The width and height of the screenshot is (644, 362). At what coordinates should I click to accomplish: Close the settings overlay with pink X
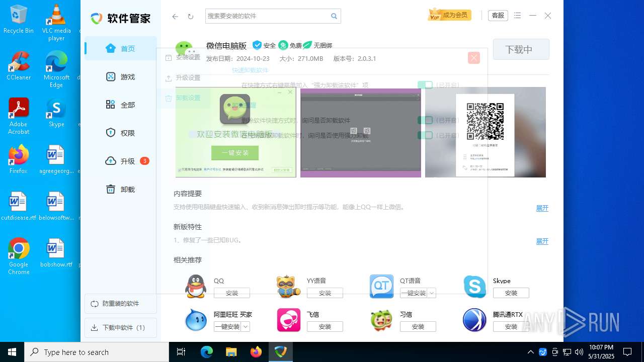[474, 58]
